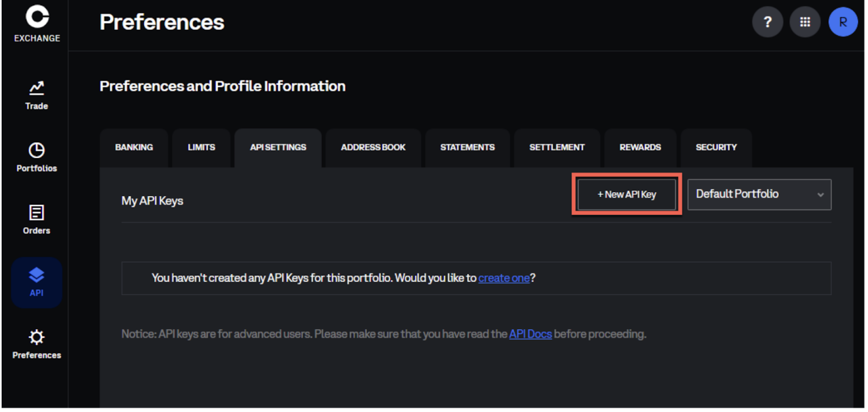Open the Trade section in sidebar
Viewport: 868px width, 412px height.
point(37,95)
